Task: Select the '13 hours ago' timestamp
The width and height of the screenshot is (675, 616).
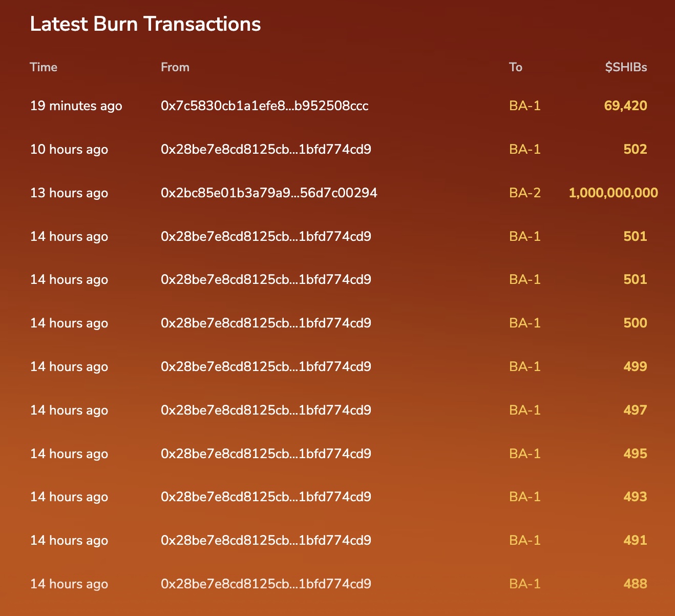Action: (x=69, y=193)
